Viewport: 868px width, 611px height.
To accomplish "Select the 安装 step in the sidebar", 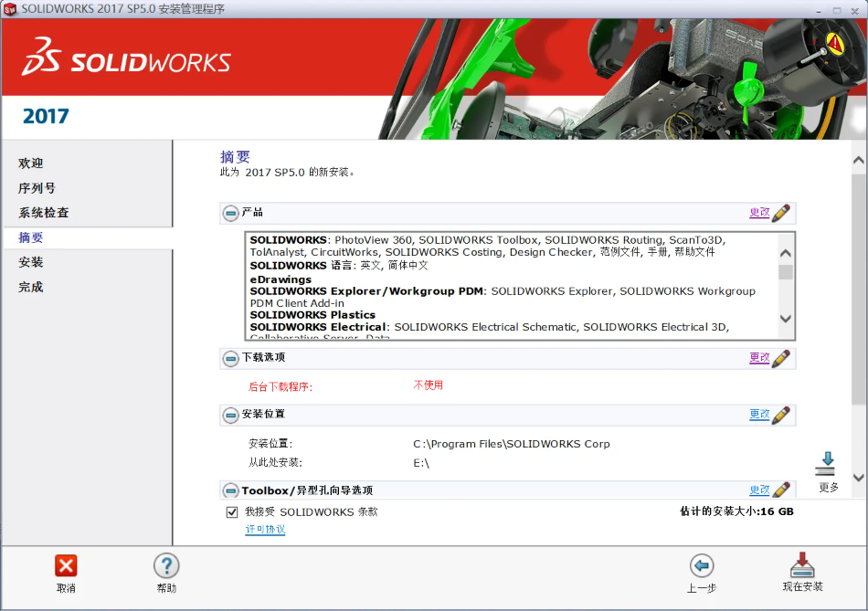I will pyautogui.click(x=30, y=262).
